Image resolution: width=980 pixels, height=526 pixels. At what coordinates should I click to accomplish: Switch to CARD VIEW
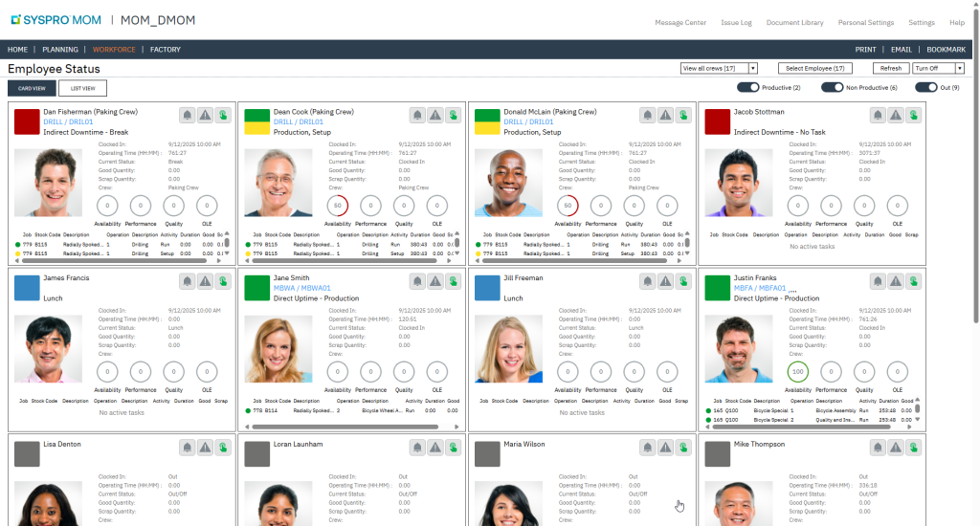pyautogui.click(x=32, y=88)
